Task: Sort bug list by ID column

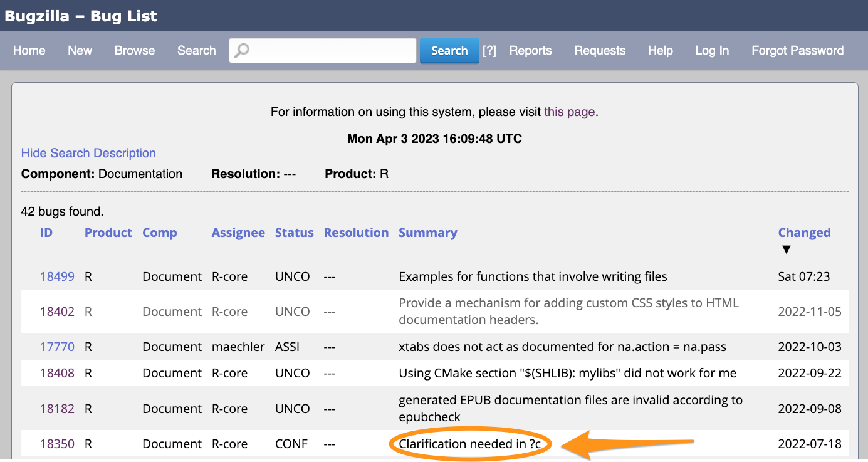Action: [x=46, y=233]
